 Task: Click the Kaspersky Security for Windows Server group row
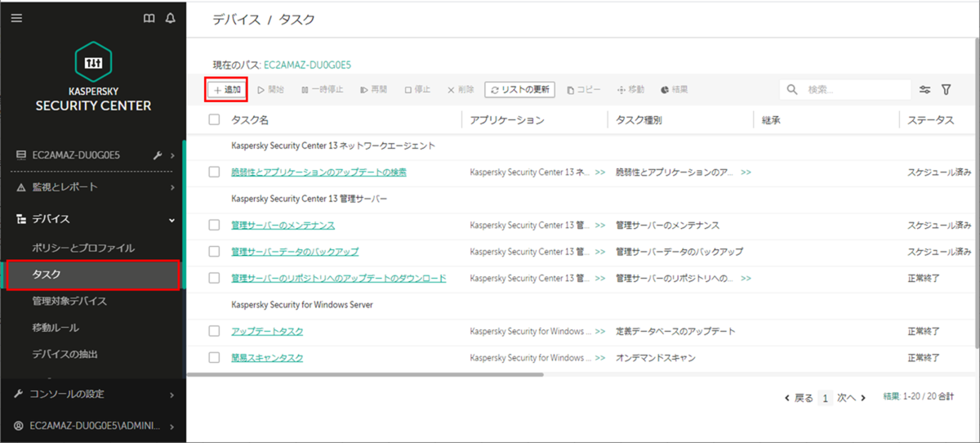click(x=302, y=305)
